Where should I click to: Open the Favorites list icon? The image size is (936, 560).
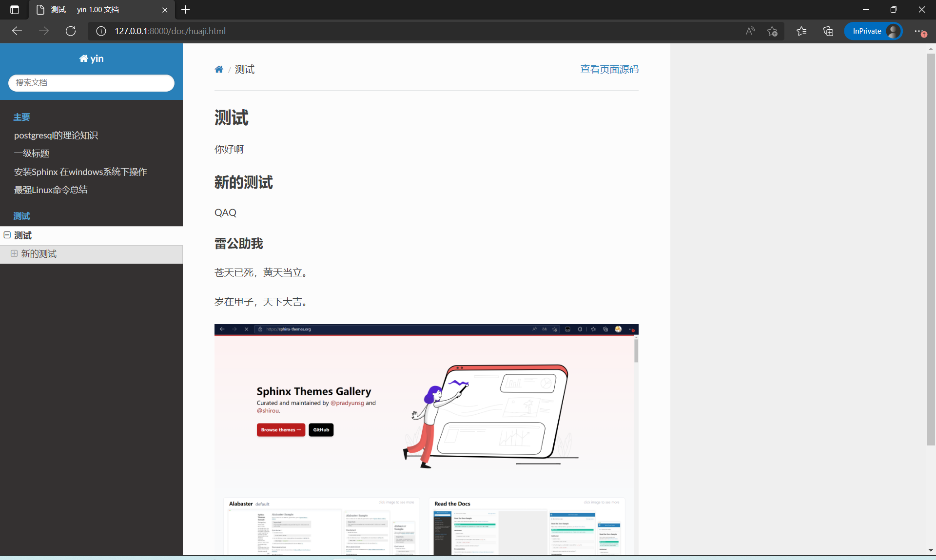tap(801, 31)
